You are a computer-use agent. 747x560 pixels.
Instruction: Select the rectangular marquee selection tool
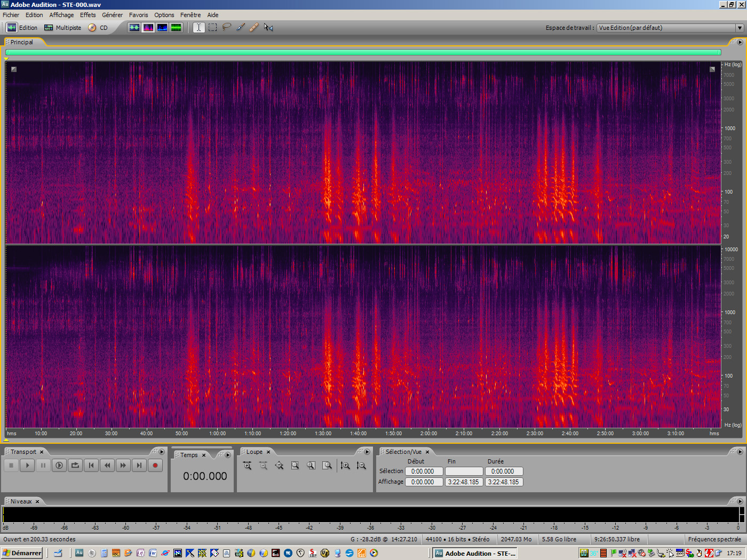tap(212, 27)
